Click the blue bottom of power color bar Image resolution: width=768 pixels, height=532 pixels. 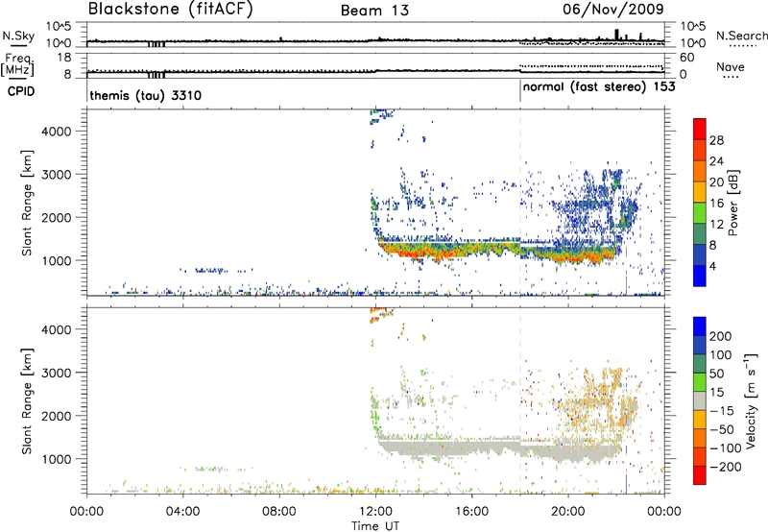[x=700, y=276]
